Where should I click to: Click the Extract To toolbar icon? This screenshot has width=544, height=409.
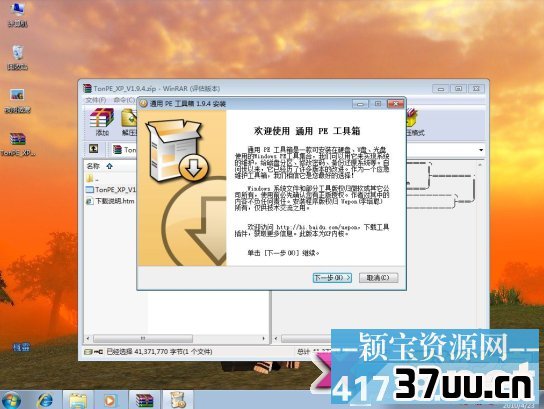[129, 122]
